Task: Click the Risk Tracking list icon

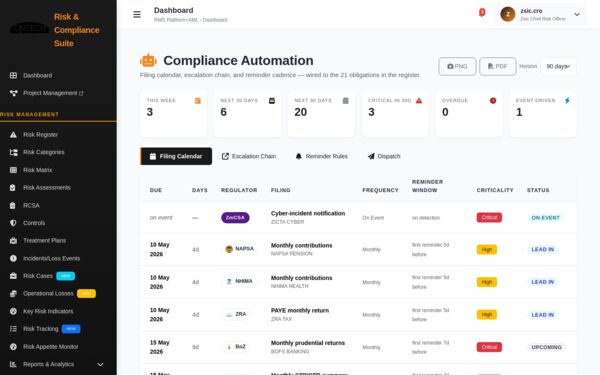Action: click(x=13, y=329)
